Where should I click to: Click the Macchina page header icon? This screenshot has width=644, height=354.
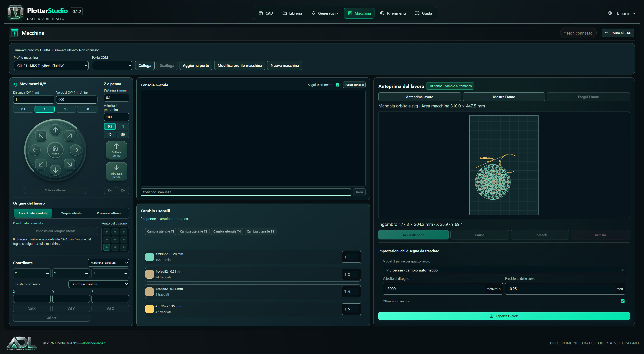coord(15,33)
